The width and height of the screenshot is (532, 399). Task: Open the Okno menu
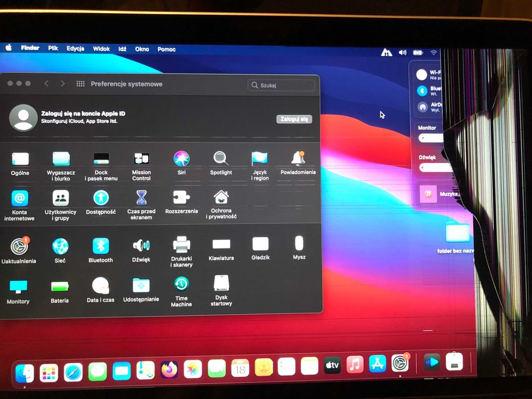click(x=142, y=49)
